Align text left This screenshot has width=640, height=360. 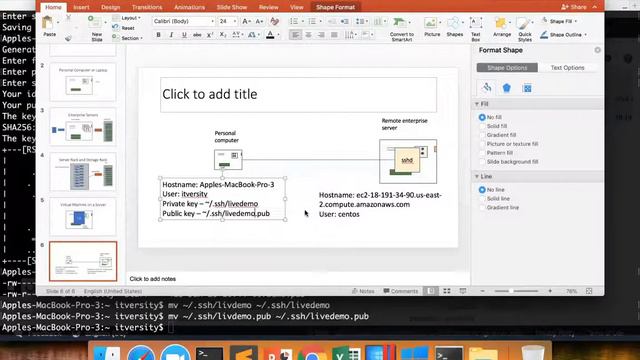coord(295,35)
